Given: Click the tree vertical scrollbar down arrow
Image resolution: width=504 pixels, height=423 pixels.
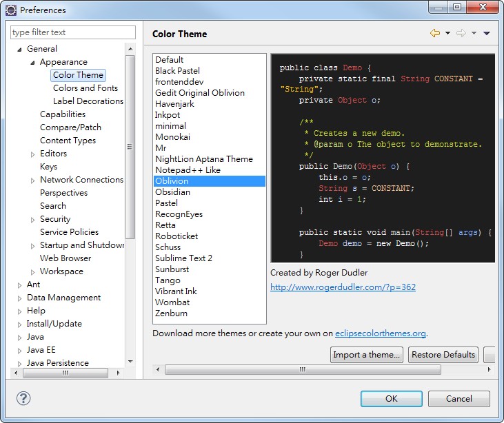Looking at the screenshot, I should pyautogui.click(x=130, y=362).
